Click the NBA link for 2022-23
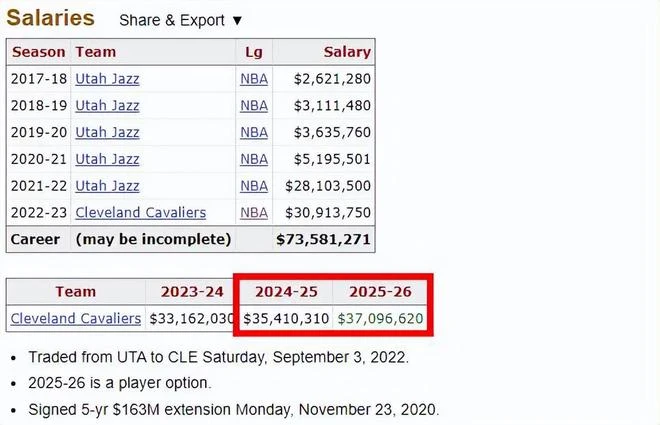 pyautogui.click(x=254, y=212)
